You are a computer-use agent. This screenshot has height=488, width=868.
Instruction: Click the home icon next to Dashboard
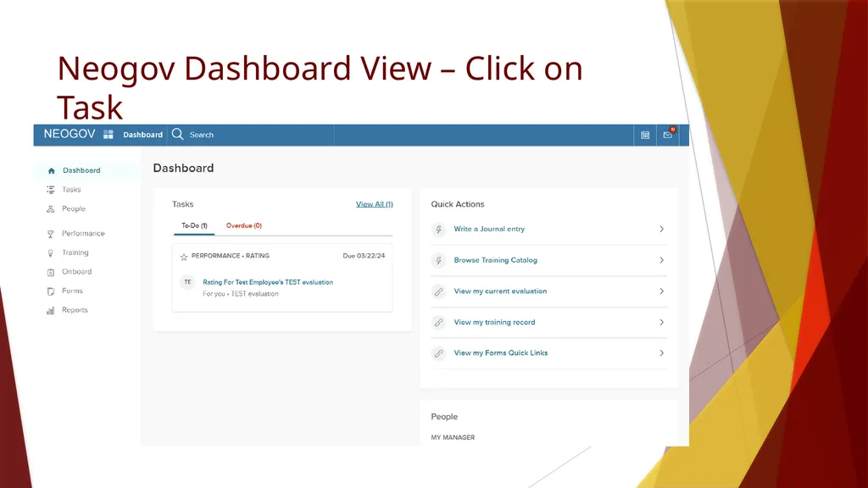(x=52, y=171)
